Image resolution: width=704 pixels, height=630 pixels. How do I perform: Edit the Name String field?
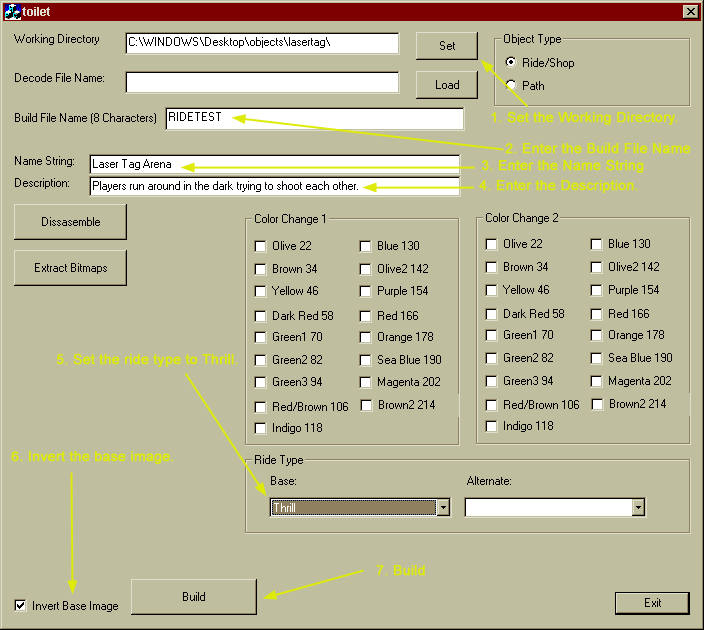[275, 164]
